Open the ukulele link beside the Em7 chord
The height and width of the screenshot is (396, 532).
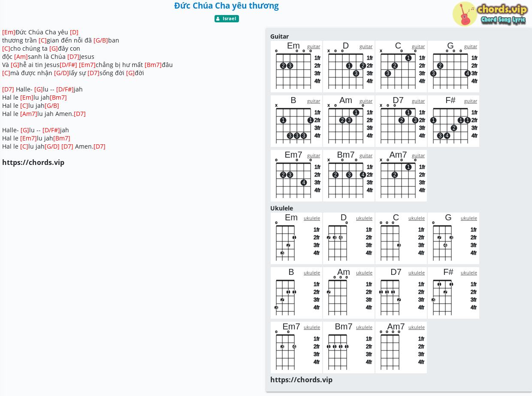pyautogui.click(x=312, y=327)
